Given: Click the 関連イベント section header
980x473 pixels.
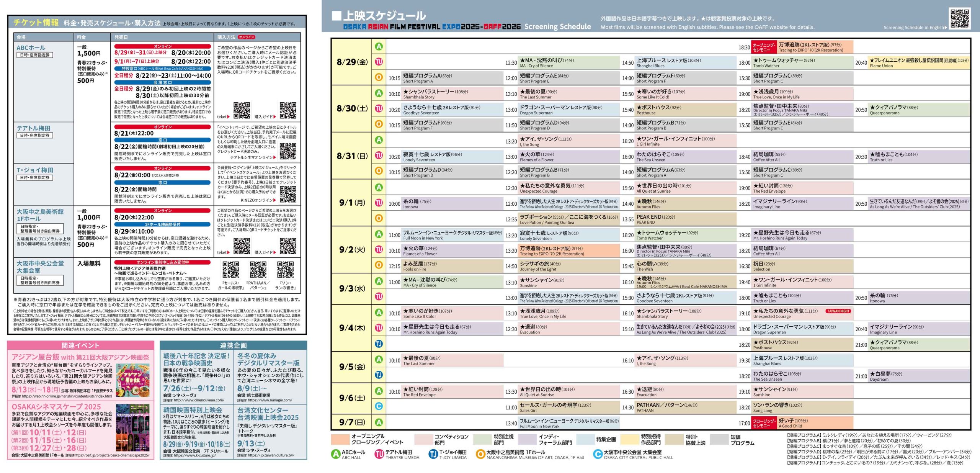Looking at the screenshot, I should [x=80, y=345].
